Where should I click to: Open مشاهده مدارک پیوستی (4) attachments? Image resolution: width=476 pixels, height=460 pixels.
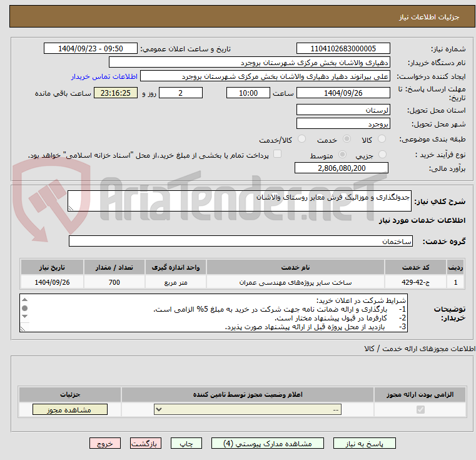(x=268, y=444)
